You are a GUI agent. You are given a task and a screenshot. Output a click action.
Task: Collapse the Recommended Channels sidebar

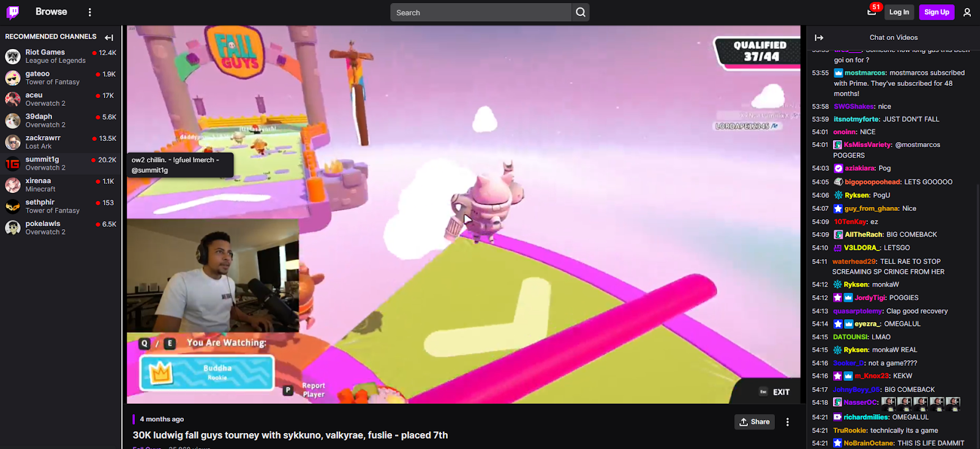109,37
